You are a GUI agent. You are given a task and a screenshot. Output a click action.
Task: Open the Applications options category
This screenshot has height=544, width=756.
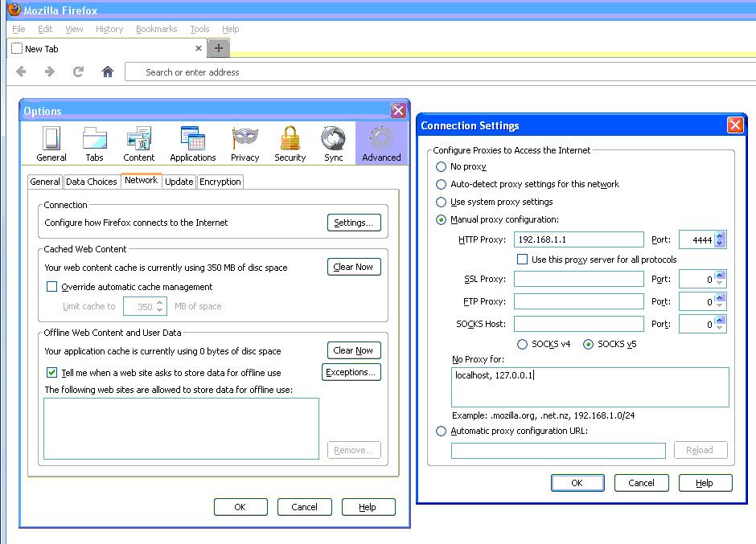193,144
